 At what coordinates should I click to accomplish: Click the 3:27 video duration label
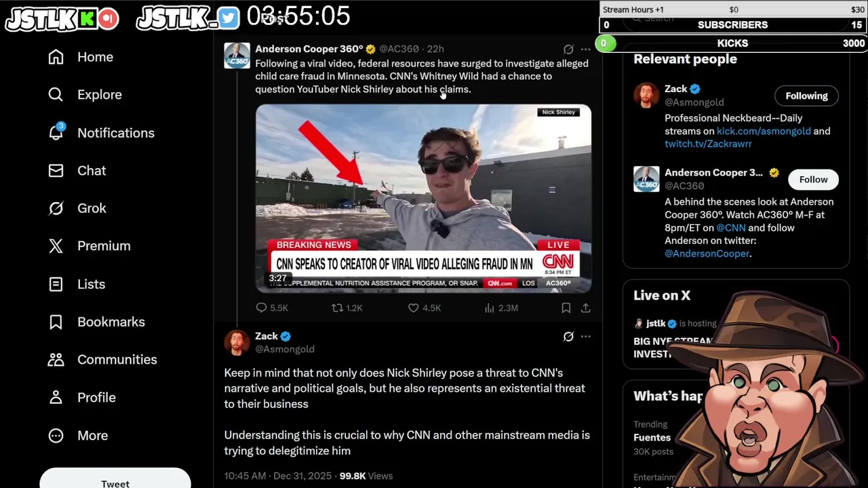(x=277, y=278)
